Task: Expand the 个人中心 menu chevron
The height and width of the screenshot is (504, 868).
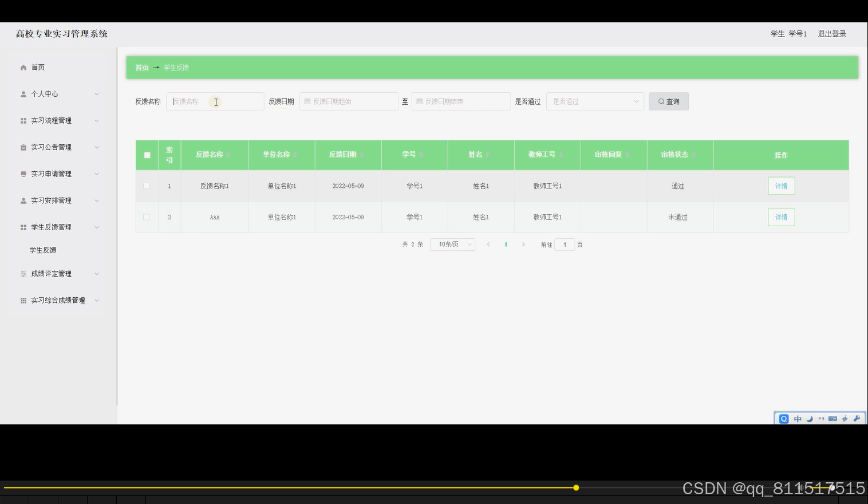Action: coord(96,94)
